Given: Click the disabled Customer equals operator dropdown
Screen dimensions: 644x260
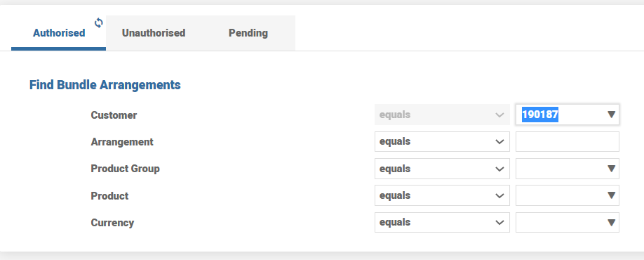Looking at the screenshot, I should point(442,115).
